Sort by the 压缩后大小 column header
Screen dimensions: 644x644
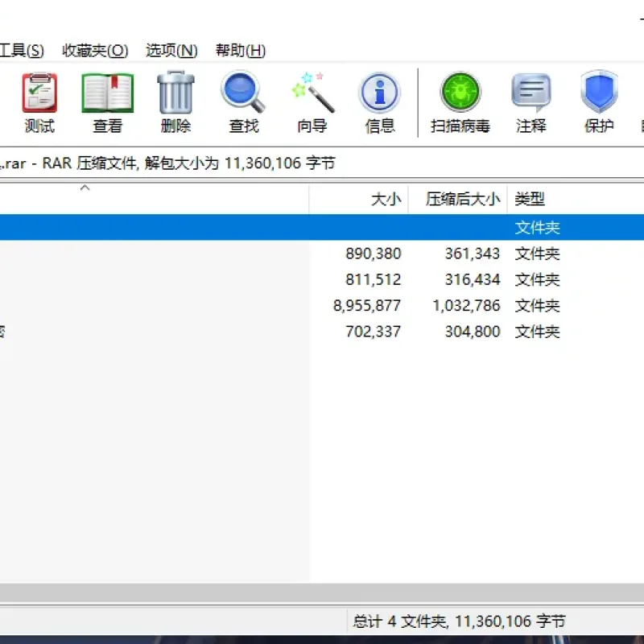pyautogui.click(x=457, y=199)
